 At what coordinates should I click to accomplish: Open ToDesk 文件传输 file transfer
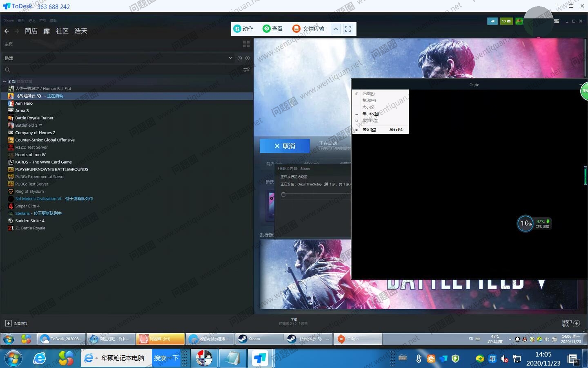point(309,29)
